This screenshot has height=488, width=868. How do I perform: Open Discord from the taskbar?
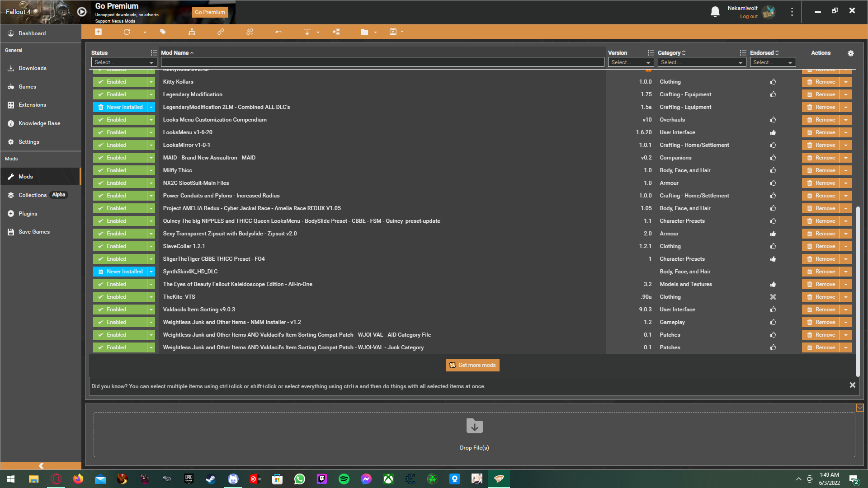233,479
